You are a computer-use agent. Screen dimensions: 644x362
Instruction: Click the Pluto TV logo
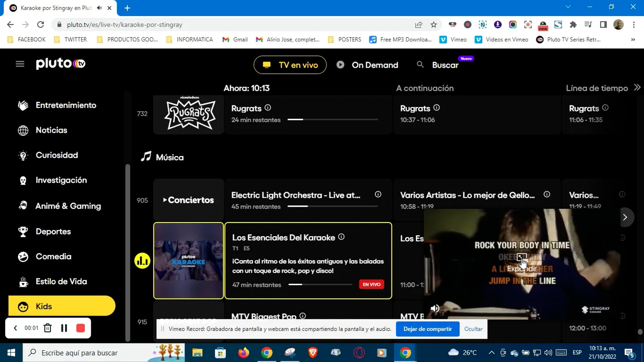tap(61, 64)
